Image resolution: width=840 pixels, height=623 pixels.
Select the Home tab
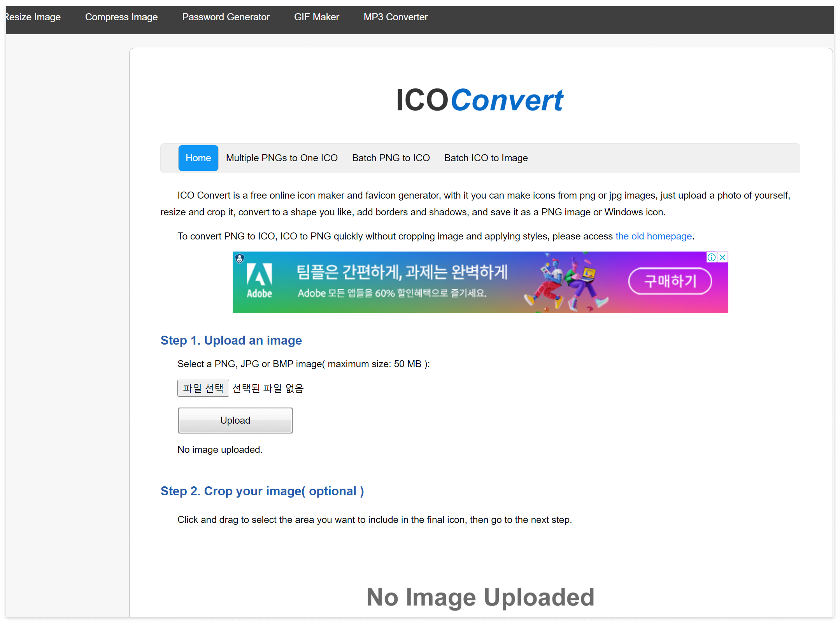tap(198, 158)
